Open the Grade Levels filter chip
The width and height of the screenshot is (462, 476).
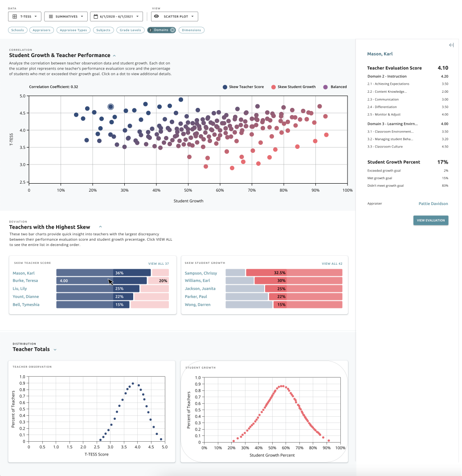(131, 30)
